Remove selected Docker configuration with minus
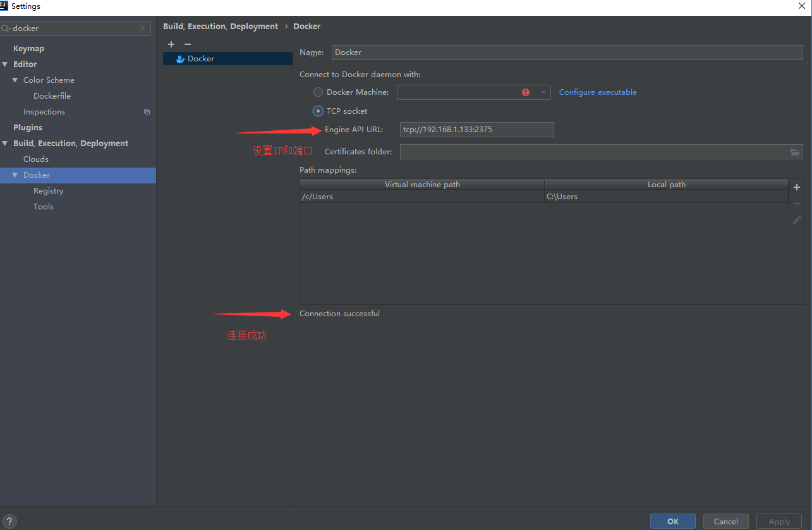812x530 pixels. [x=187, y=44]
